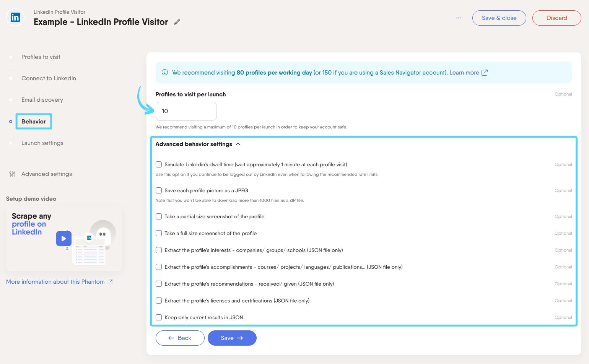
Task: Play the setup demo video
Action: click(64, 238)
